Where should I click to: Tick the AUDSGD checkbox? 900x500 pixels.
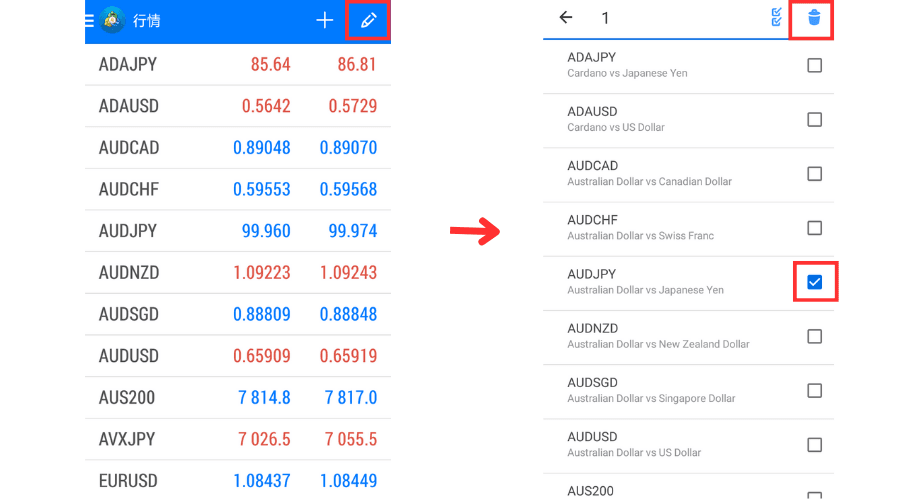[x=814, y=391]
